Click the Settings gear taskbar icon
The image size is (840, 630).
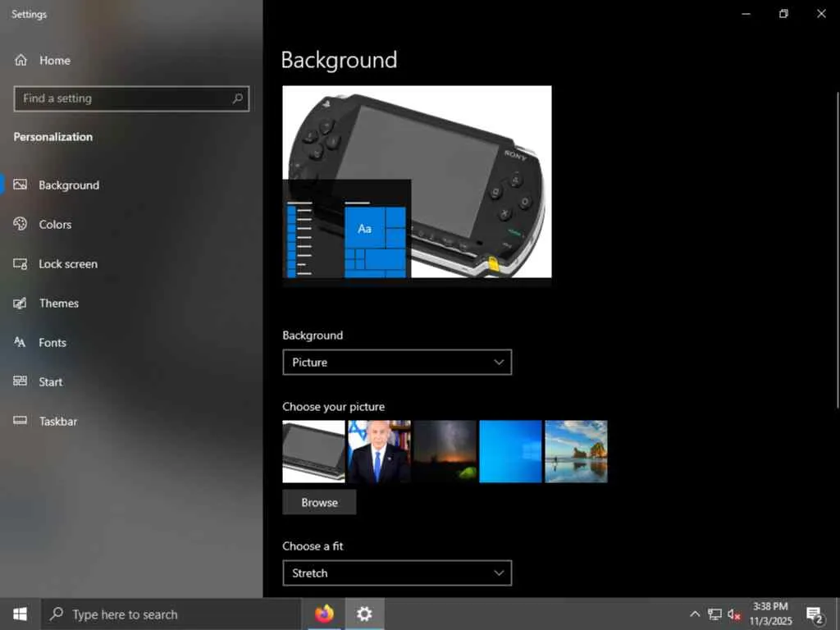pyautogui.click(x=364, y=614)
